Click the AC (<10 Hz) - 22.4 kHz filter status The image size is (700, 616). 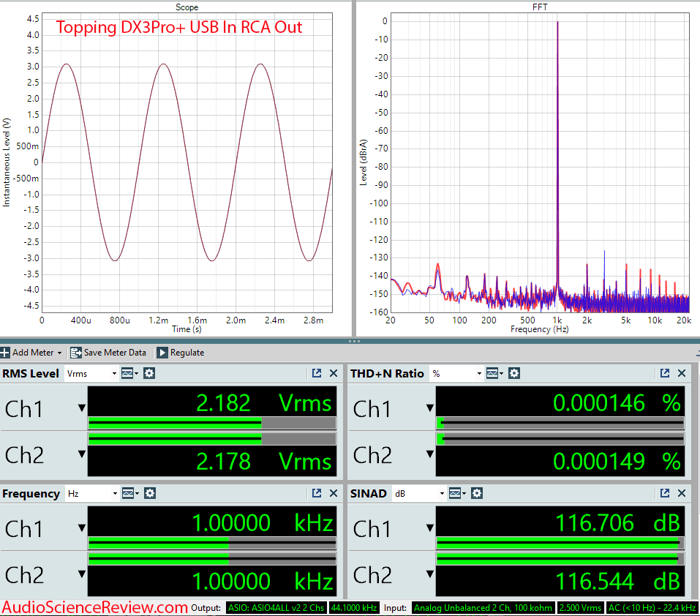(652, 608)
